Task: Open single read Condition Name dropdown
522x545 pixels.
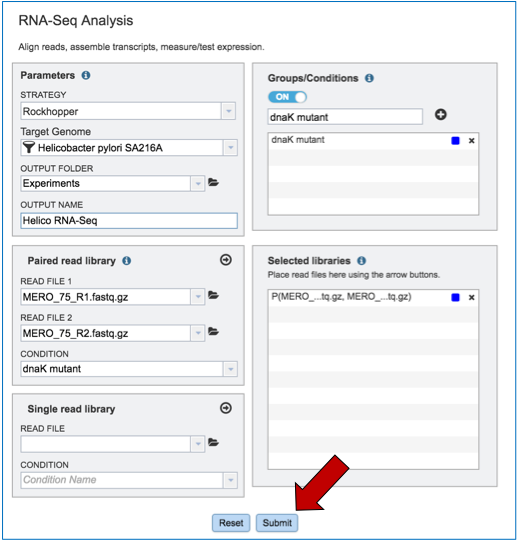Action: (x=230, y=481)
